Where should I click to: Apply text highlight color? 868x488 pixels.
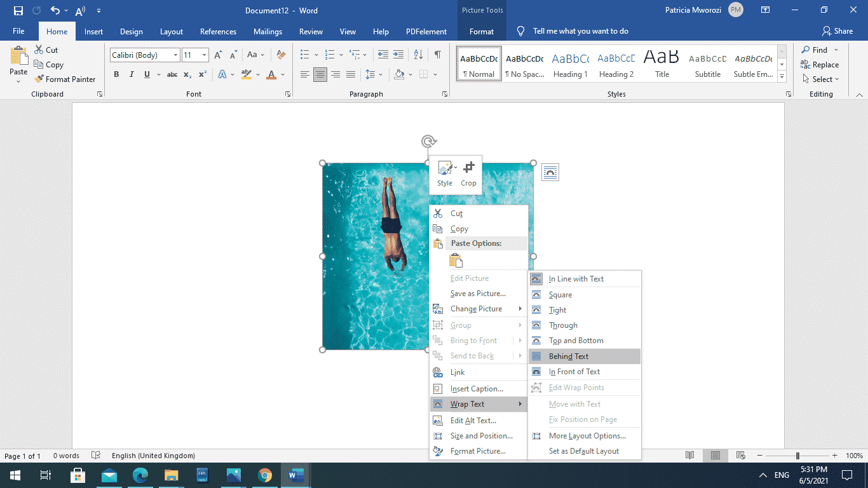coord(246,74)
